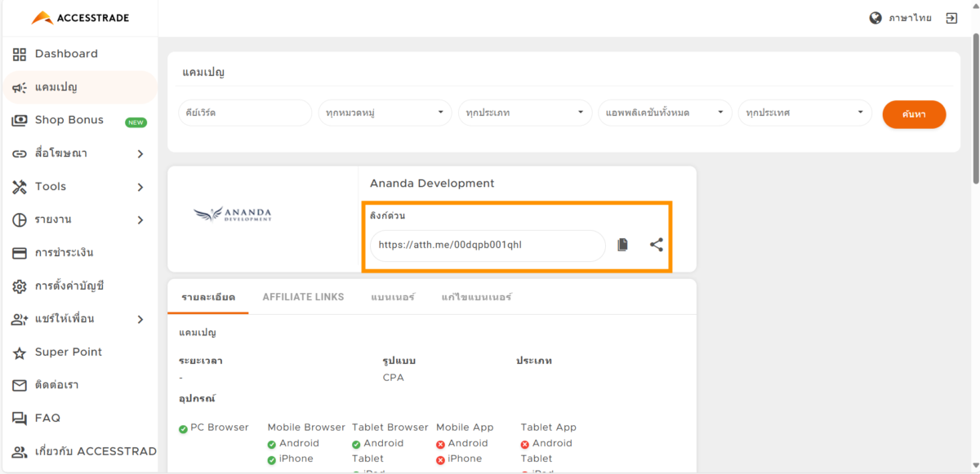The height and width of the screenshot is (474, 980).
Task: Open the แบนเนอร์ banners tab
Action: [x=393, y=297]
